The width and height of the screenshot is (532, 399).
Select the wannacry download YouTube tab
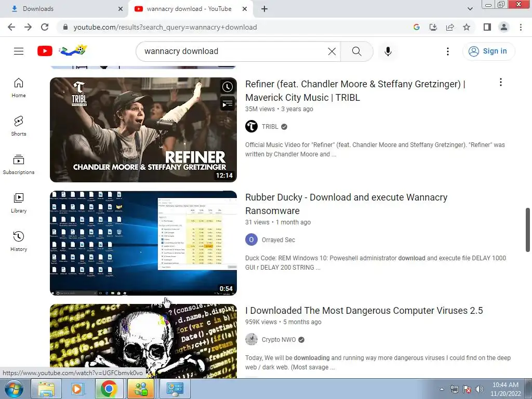[x=190, y=9]
